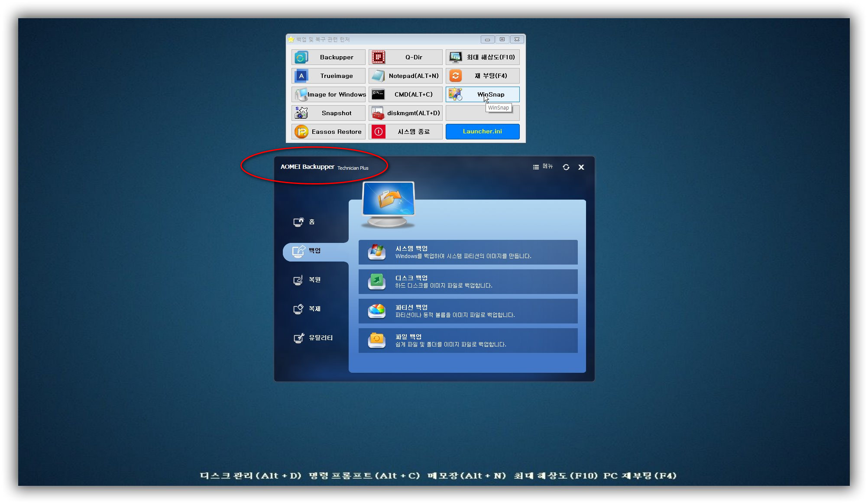The width and height of the screenshot is (868, 504).
Task: Maximize the launcher window
Action: coord(502,39)
